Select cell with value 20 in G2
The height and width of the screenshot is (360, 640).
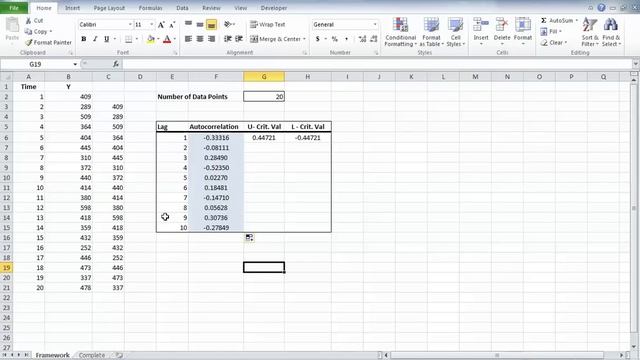tap(264, 96)
